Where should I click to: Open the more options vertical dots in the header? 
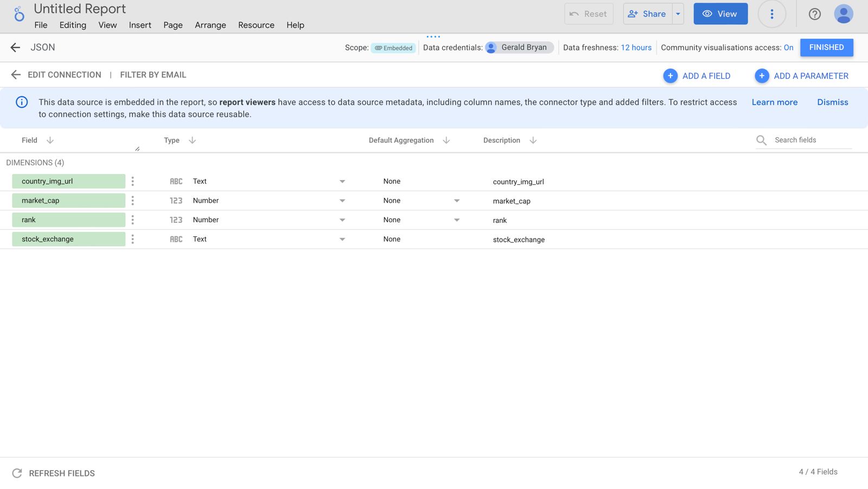tap(771, 14)
